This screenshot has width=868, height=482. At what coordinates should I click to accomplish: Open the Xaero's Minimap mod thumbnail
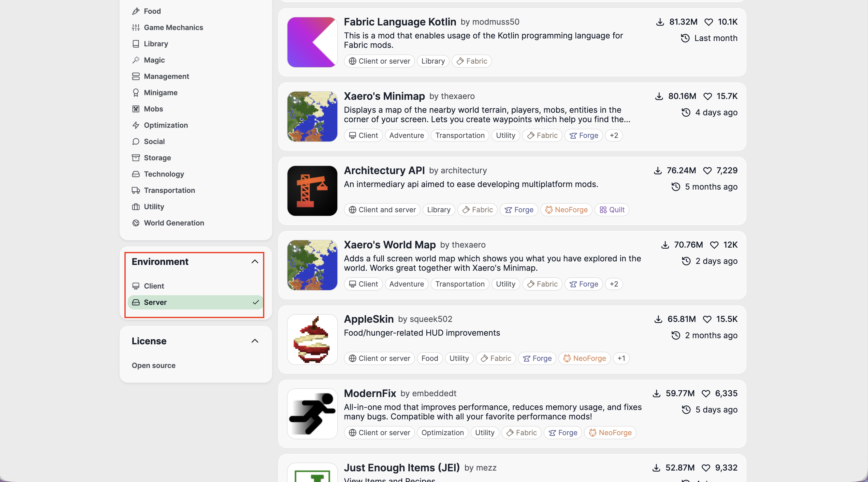(x=312, y=116)
